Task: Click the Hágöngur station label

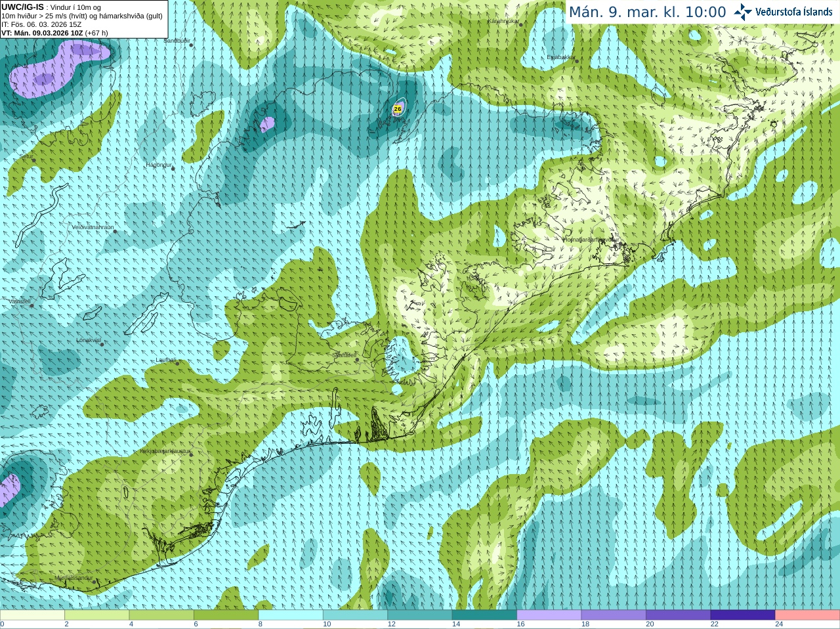Action: [158, 165]
